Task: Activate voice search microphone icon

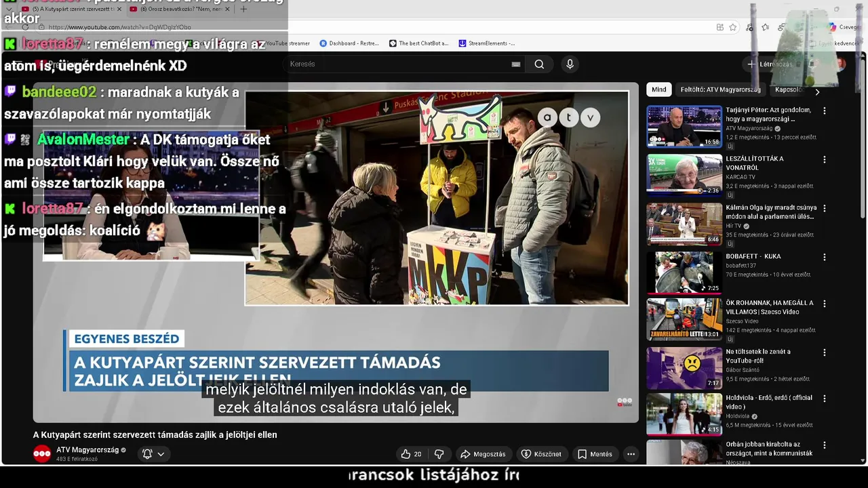Action: 570,64
